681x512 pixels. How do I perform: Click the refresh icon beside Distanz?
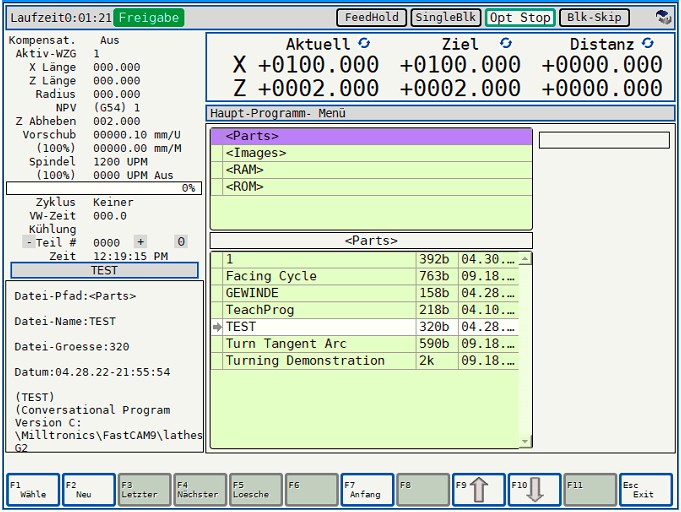coord(648,43)
